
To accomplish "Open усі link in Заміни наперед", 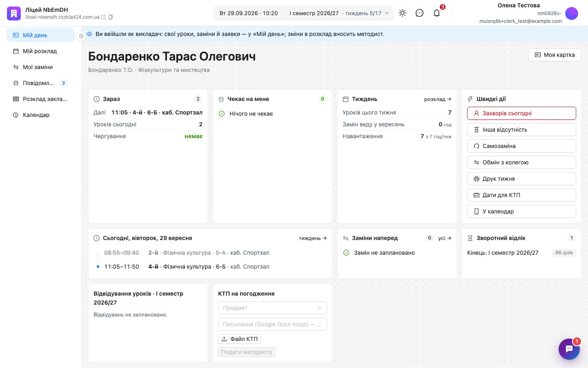I will 445,238.
